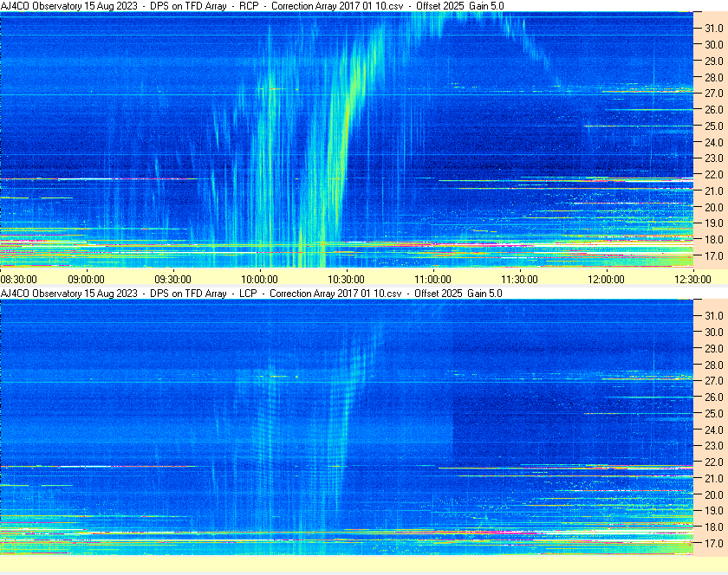Click the 25.0 frequency label on RCP plot
Image resolution: width=728 pixels, height=575 pixels.
(x=714, y=126)
